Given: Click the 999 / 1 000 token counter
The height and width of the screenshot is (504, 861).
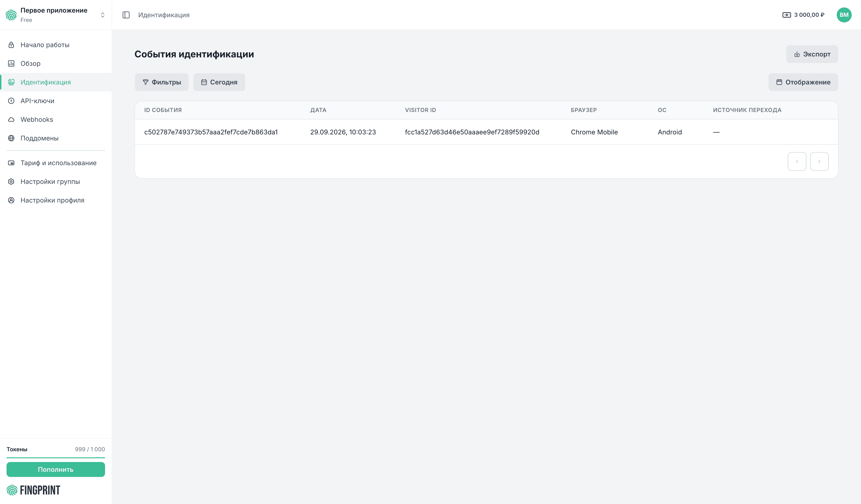Looking at the screenshot, I should (x=90, y=449).
